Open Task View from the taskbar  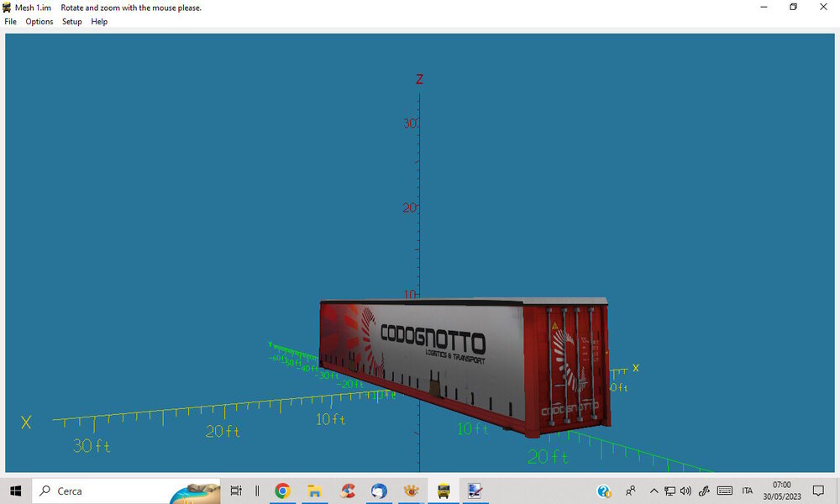point(235,491)
